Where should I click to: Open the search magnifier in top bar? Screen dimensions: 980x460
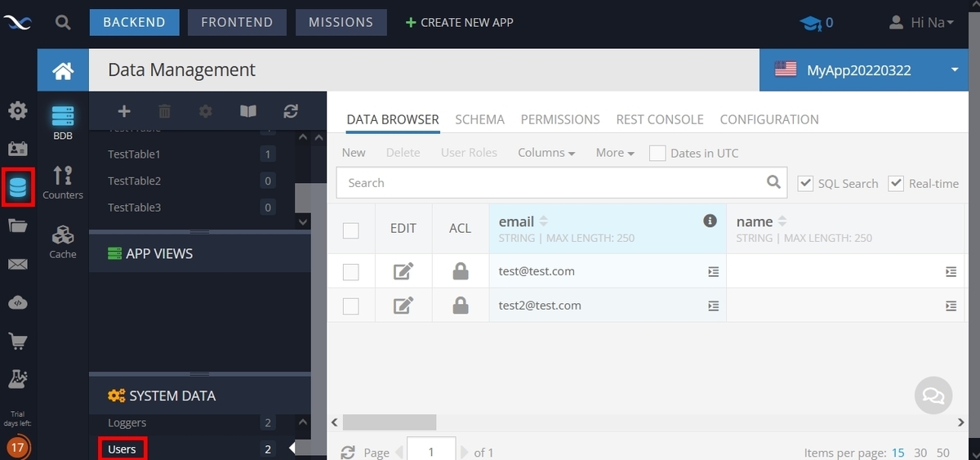click(x=63, y=23)
